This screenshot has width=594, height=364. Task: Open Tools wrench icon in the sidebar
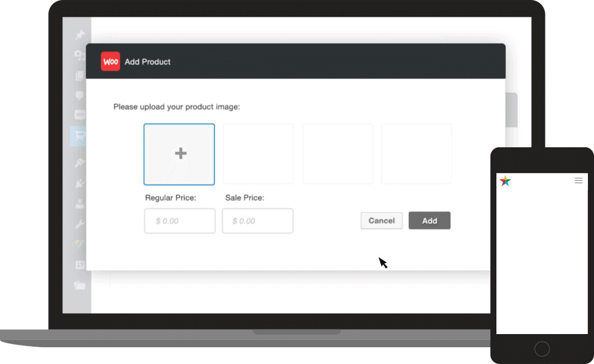pyautogui.click(x=79, y=225)
